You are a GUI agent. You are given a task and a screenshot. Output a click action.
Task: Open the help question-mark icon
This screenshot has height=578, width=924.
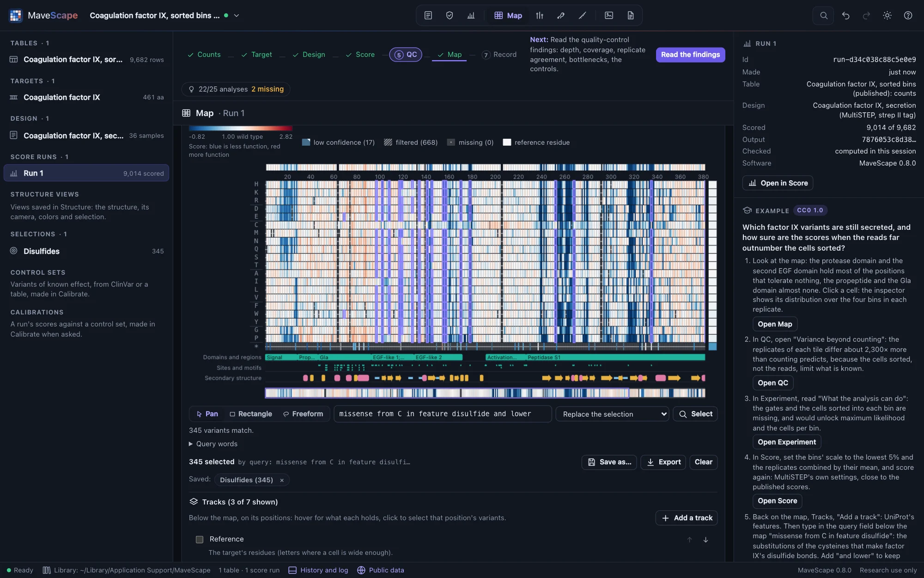[908, 15]
